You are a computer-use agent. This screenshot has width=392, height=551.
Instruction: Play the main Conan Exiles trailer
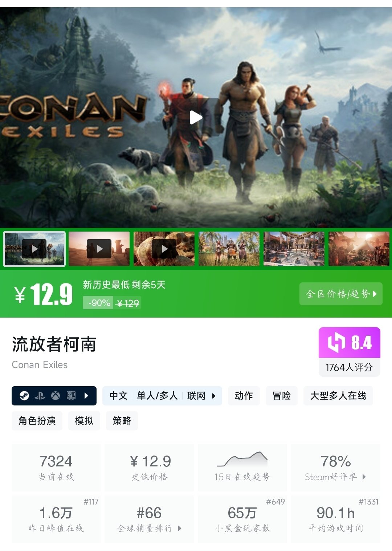[x=196, y=117]
